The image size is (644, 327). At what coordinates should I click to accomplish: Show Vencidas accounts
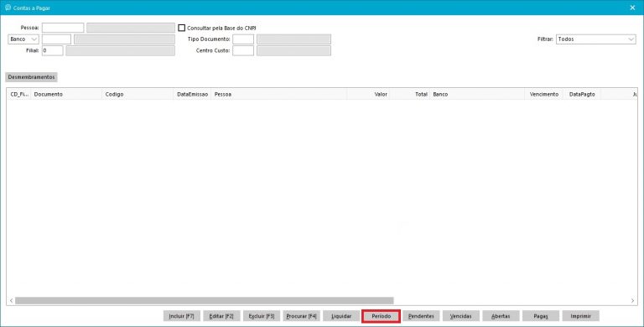[x=461, y=316]
